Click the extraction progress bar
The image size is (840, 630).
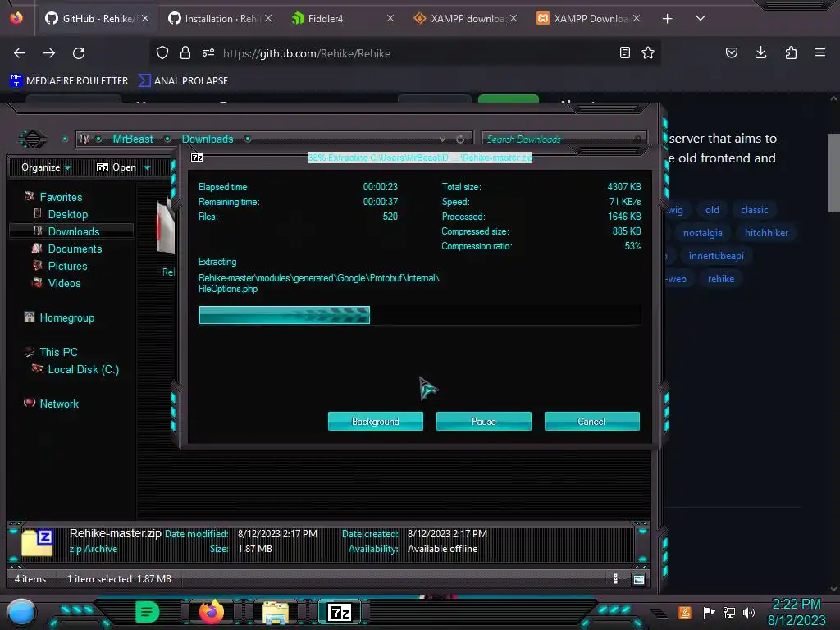(420, 315)
